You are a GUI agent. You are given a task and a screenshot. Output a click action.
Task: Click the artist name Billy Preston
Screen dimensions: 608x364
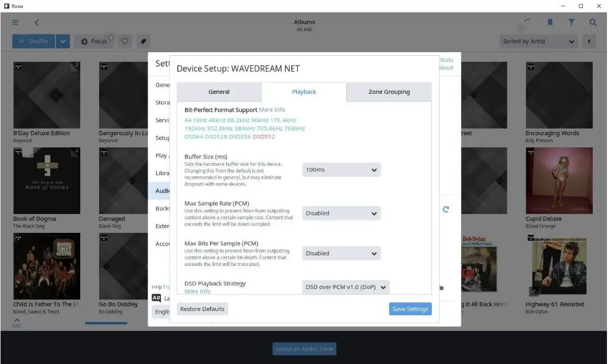click(x=539, y=141)
